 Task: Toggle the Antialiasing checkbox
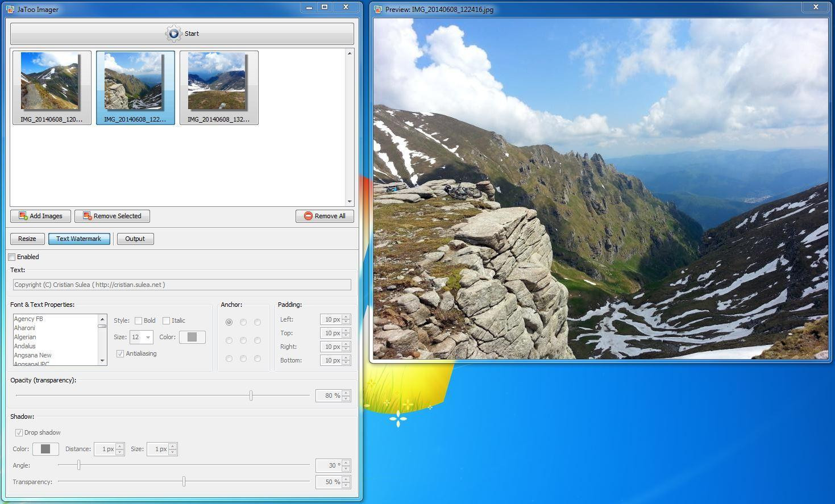point(120,353)
